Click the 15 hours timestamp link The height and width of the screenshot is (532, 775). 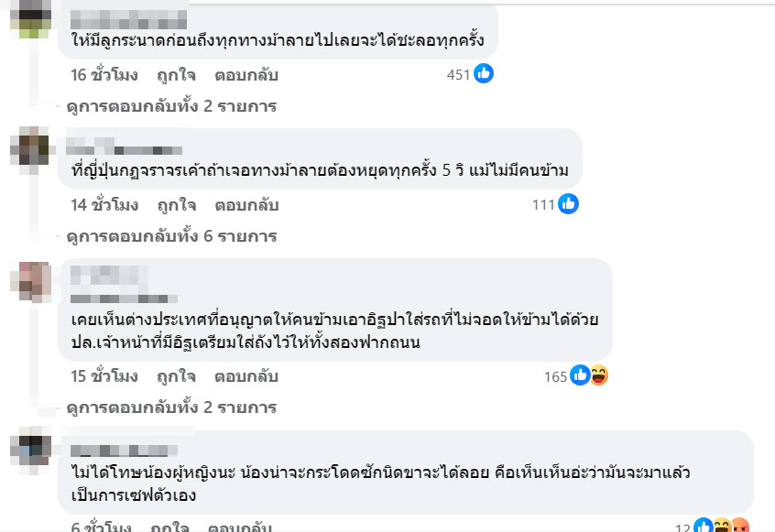[x=104, y=376]
